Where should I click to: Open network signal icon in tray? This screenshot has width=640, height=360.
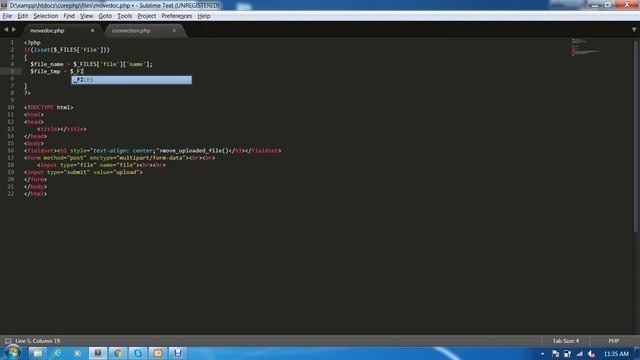580,354
